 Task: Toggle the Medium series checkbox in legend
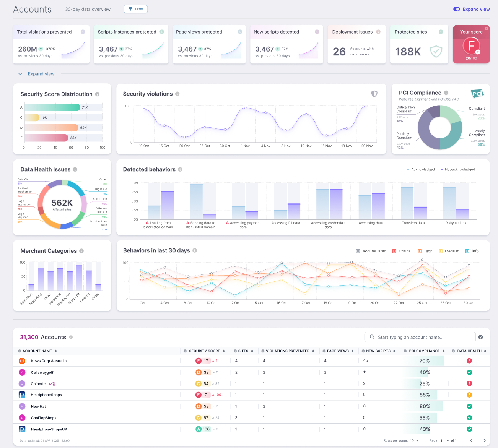pos(440,251)
